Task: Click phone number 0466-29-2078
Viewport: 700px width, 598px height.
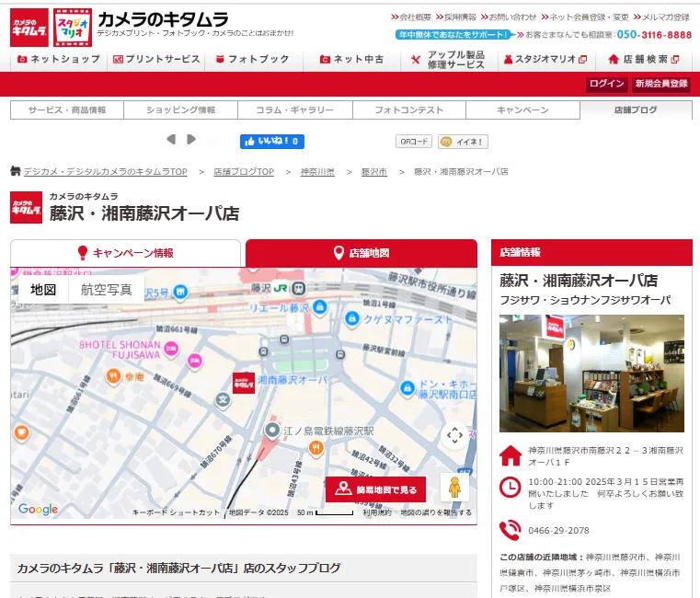Action: 558,531
